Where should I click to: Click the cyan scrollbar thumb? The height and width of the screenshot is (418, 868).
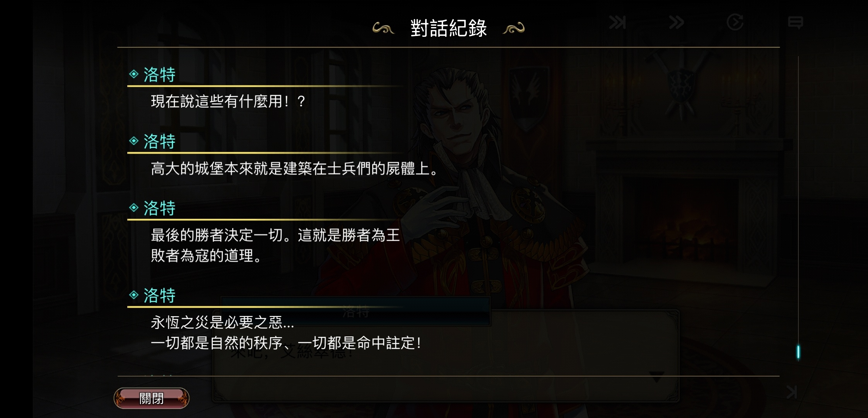point(798,352)
